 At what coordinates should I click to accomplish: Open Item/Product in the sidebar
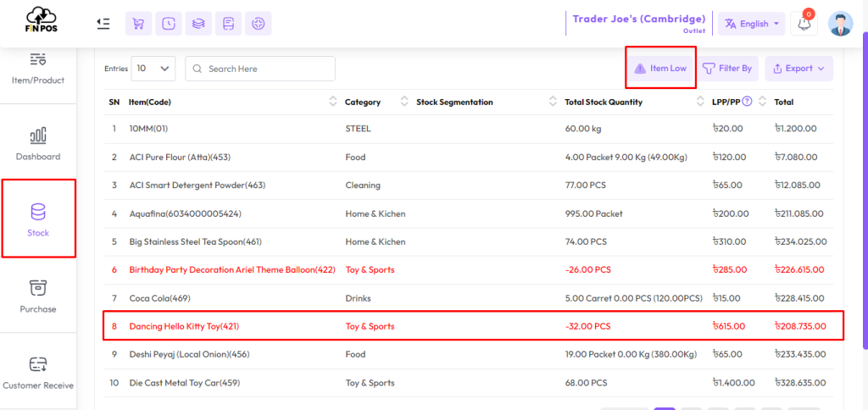[37, 69]
